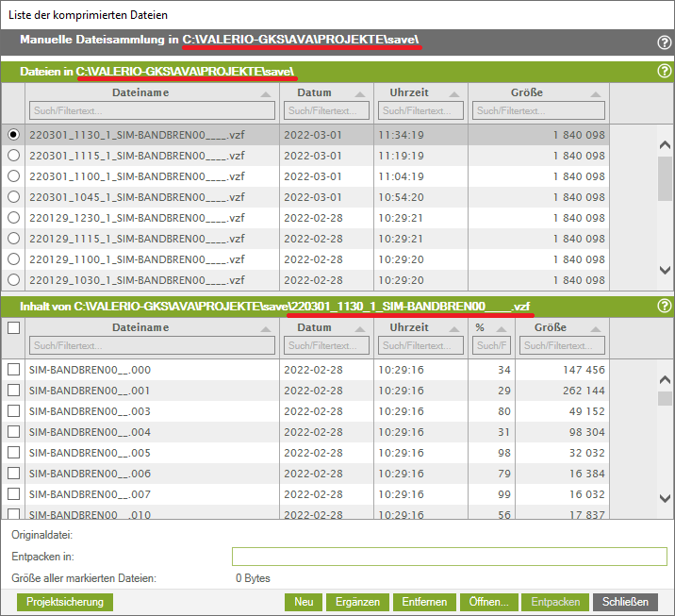Screen dimensions: 675x616
Task: Click the Datum column header in upper list
Action: 314,92
